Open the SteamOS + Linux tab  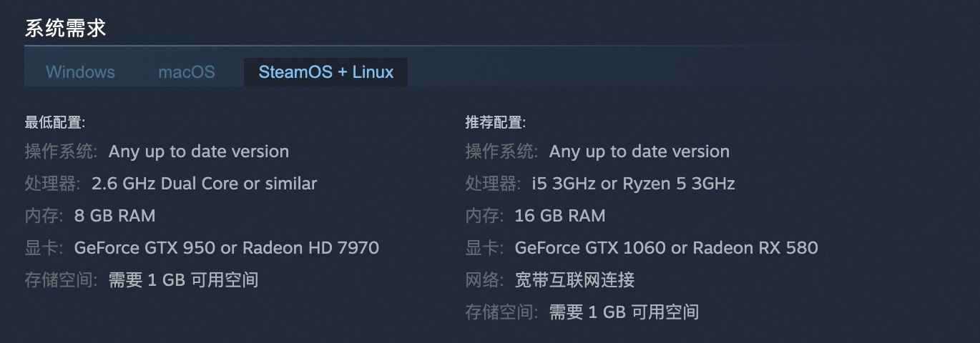click(326, 72)
